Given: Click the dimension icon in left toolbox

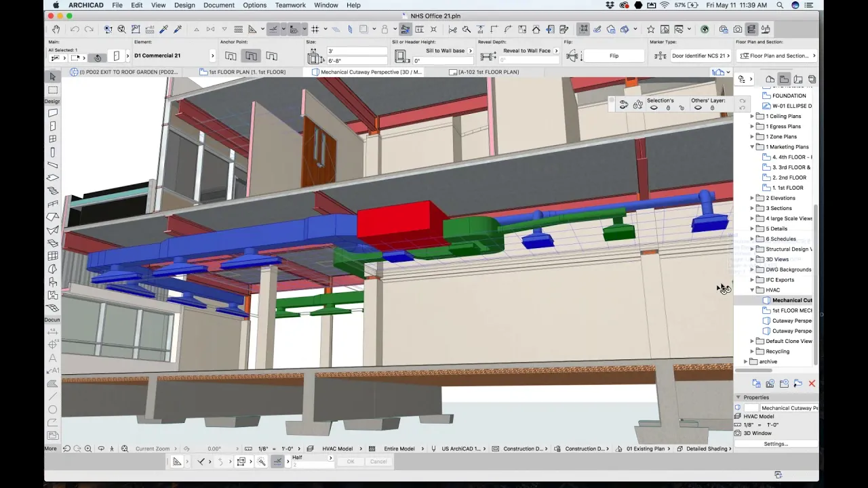Looking at the screenshot, I should 53,332.
